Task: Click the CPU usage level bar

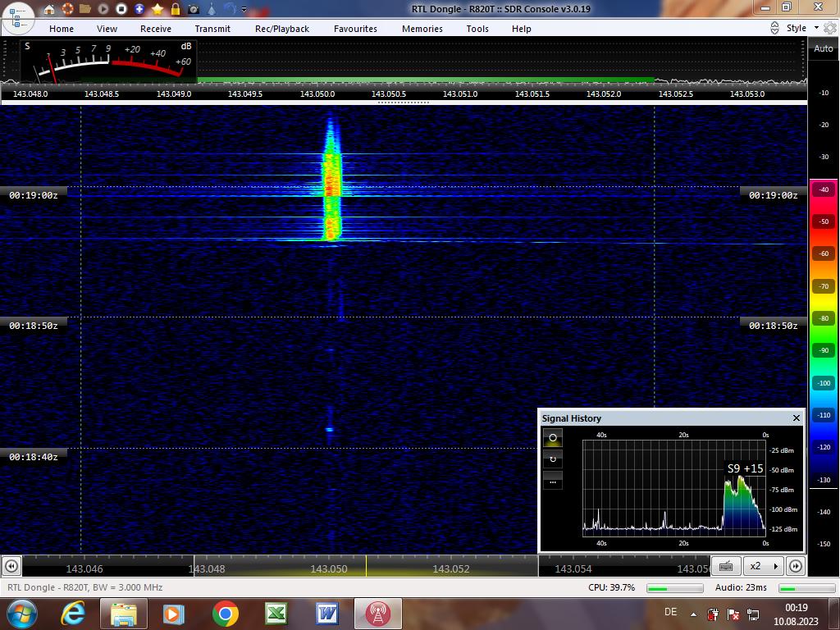Action: pos(674,588)
